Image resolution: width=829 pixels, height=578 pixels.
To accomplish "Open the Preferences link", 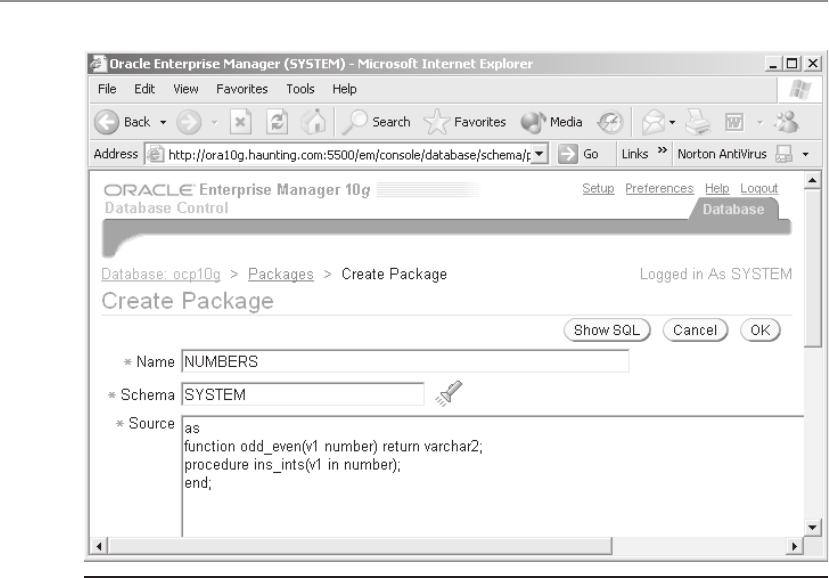I will click(659, 188).
